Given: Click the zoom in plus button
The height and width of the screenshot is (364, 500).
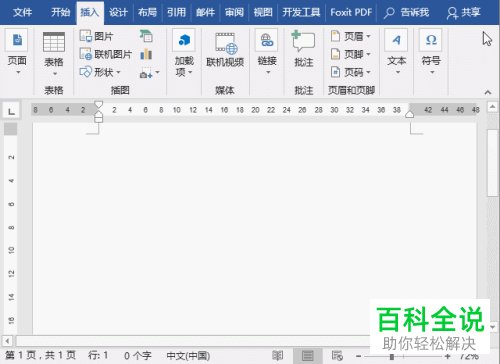Looking at the screenshot, I should [x=448, y=356].
